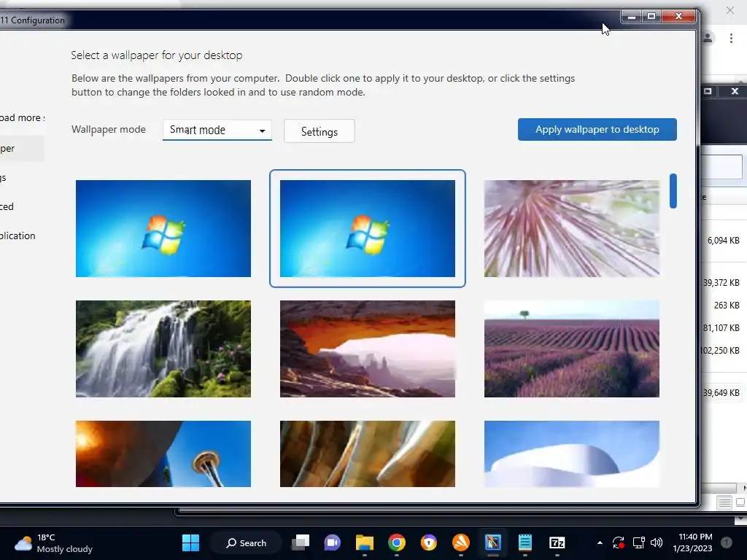The height and width of the screenshot is (560, 747).
Task: Select the Space Needle wallpaper
Action: [x=163, y=454]
